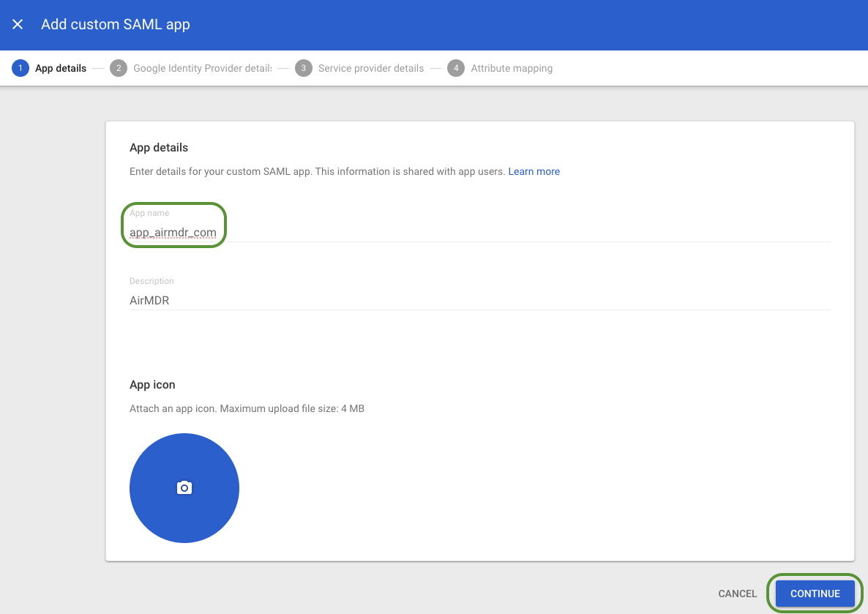Open the Learn more help page
This screenshot has width=868, height=614.
coord(534,171)
